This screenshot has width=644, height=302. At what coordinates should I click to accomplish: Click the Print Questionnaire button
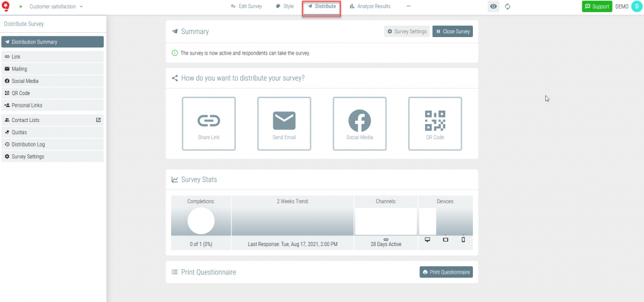pos(446,272)
